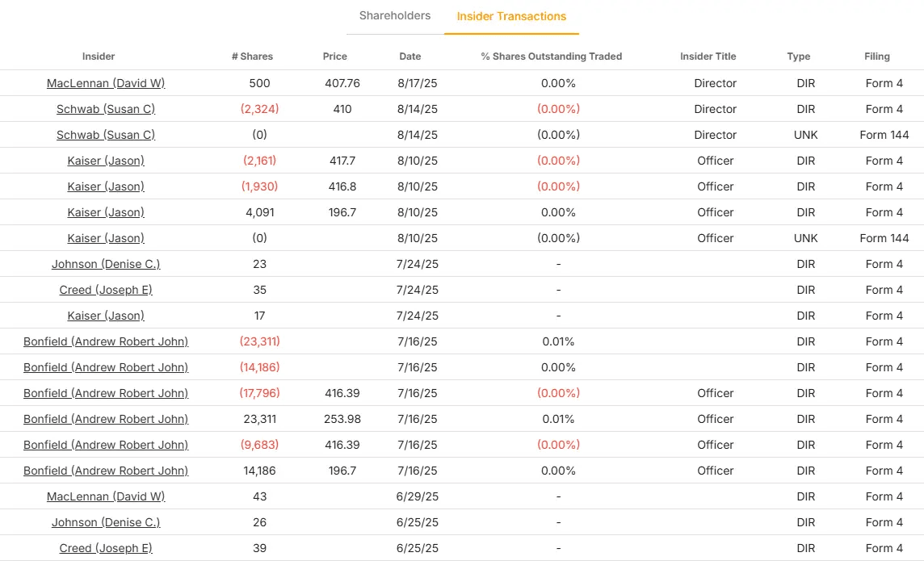
Task: Open Schwab (Susan C) link for 2,324 shares sale
Action: [106, 109]
